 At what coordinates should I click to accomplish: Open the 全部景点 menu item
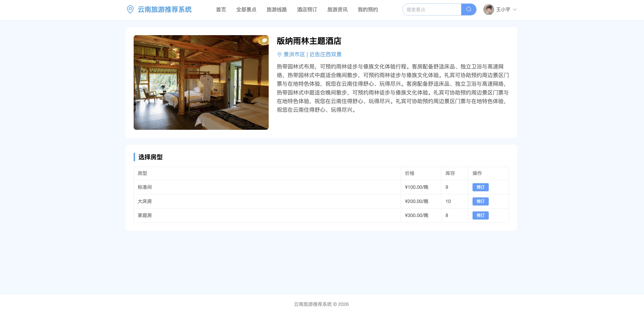click(246, 9)
